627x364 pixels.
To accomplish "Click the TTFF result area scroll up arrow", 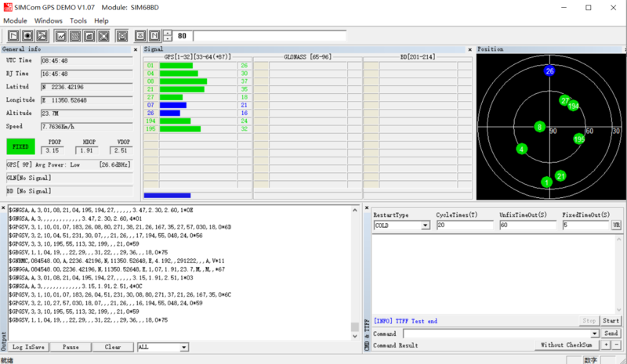I will 618,240.
